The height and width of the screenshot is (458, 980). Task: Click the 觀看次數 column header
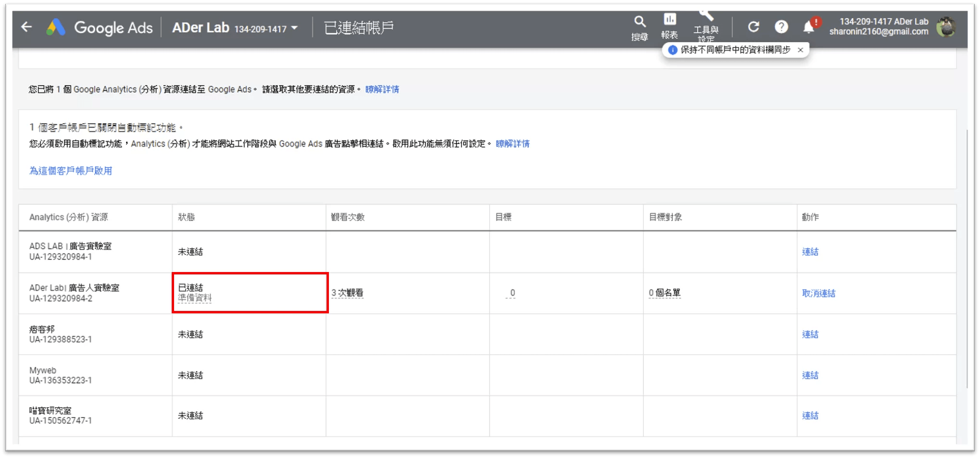pos(348,217)
